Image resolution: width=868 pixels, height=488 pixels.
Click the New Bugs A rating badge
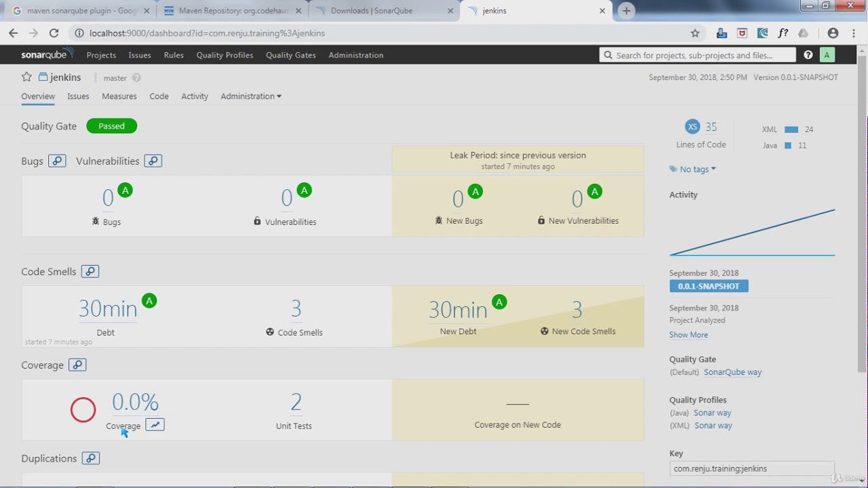coord(475,192)
